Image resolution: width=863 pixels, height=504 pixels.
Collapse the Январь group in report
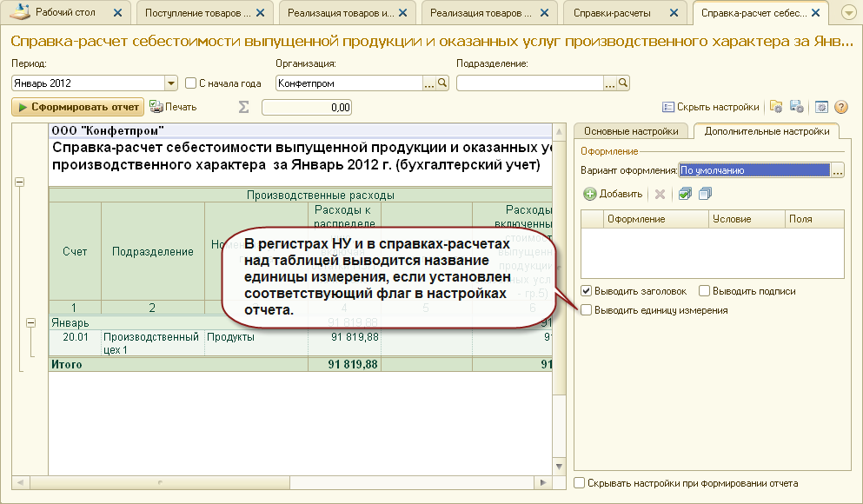pos(31,322)
